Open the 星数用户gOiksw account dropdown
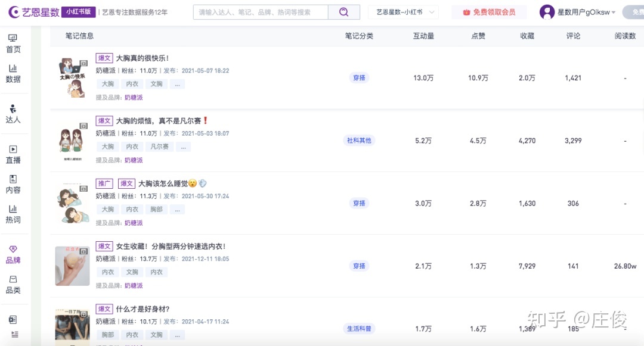 point(581,11)
